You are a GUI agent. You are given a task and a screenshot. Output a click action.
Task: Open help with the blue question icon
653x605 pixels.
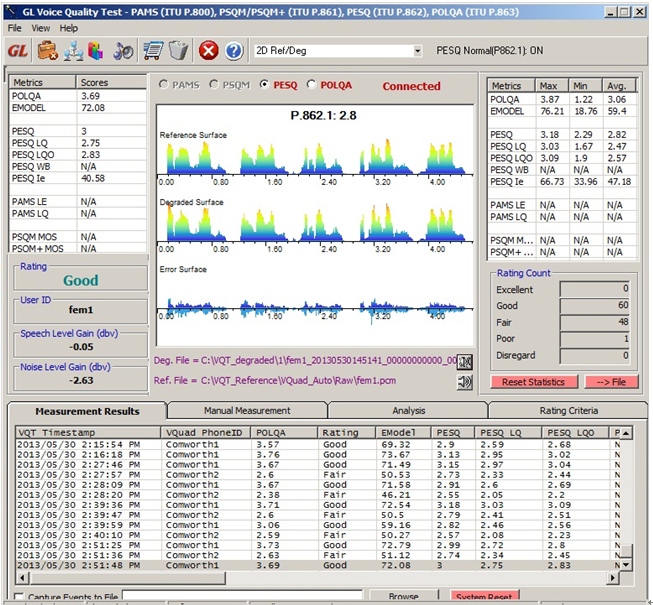[x=234, y=51]
